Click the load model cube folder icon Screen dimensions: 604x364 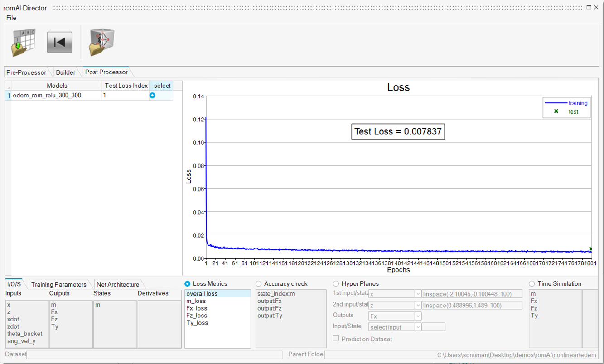coord(101,43)
